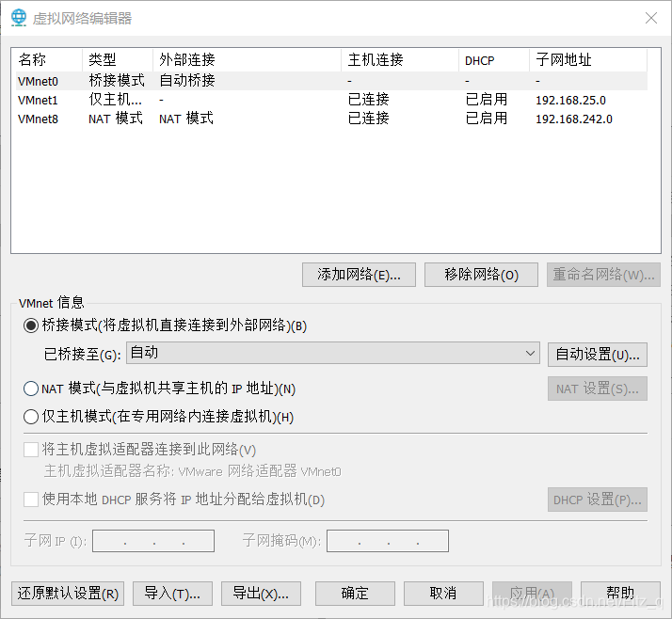Close the 虚拟网络编辑器 dialog
Screen dimensions: 672x619
tap(651, 18)
